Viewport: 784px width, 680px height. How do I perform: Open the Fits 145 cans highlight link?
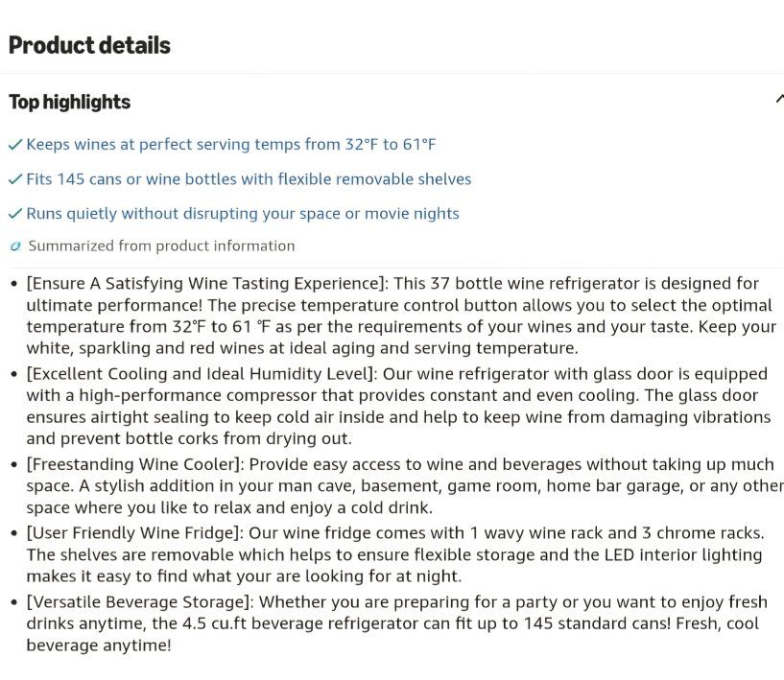pyautogui.click(x=249, y=178)
